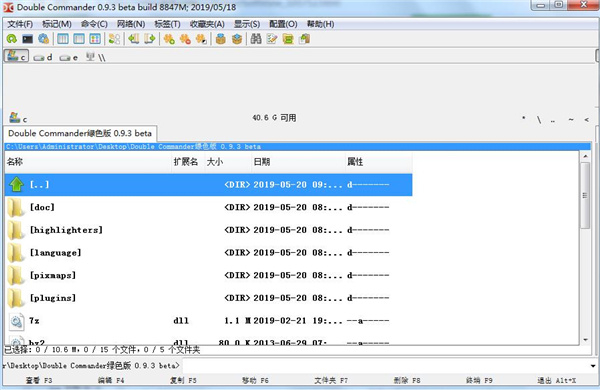Click the current path address bar
Screen dimensions: 600x390
point(298,147)
